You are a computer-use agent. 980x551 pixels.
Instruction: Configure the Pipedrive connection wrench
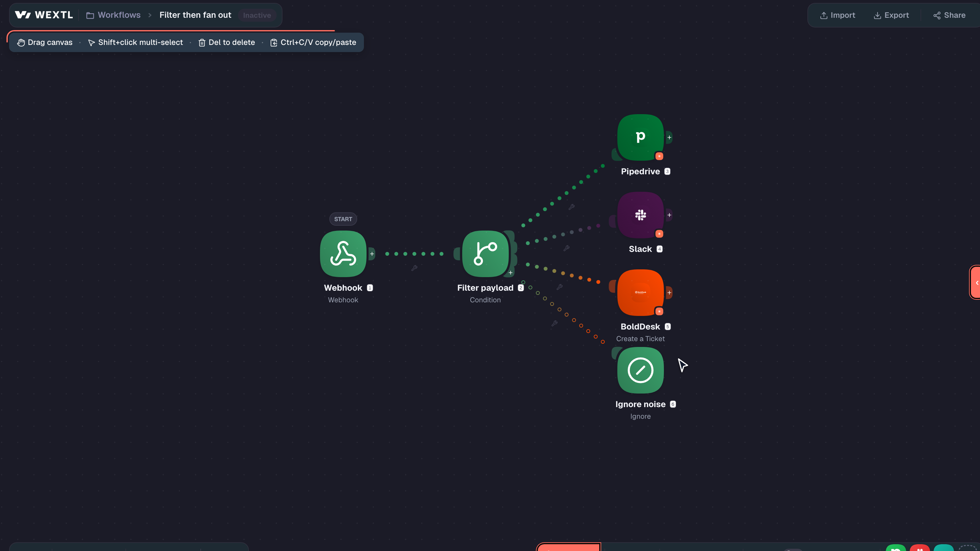[571, 207]
